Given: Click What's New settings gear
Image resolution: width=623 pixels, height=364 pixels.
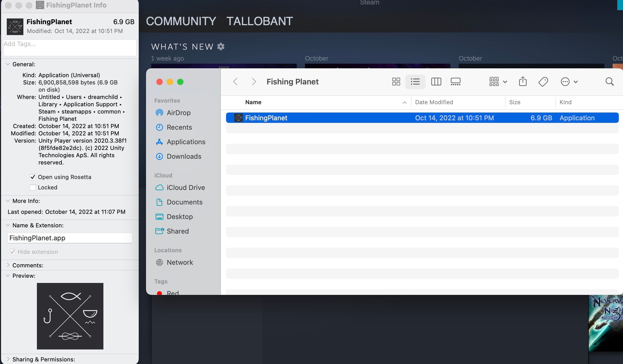Looking at the screenshot, I should tap(221, 47).
